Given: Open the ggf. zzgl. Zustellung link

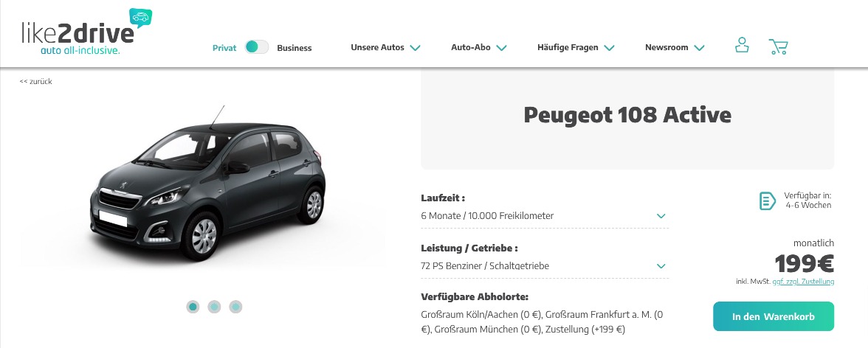Looking at the screenshot, I should (803, 282).
